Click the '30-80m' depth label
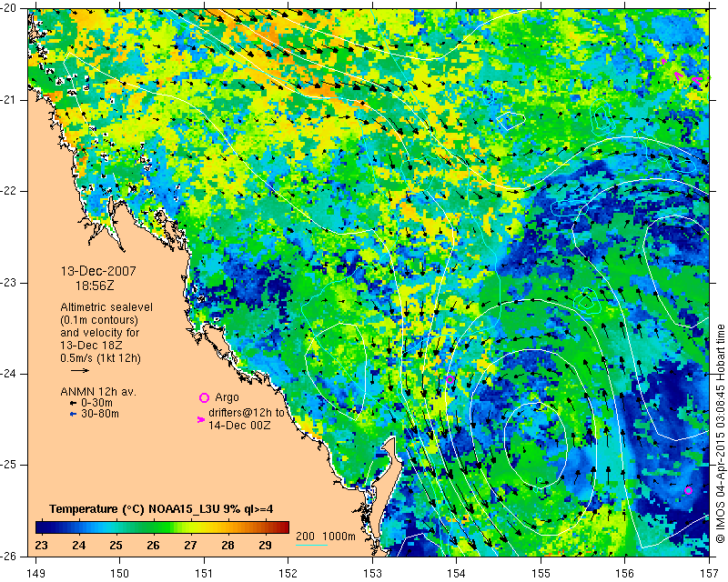The width and height of the screenshot is (728, 582). point(100,414)
